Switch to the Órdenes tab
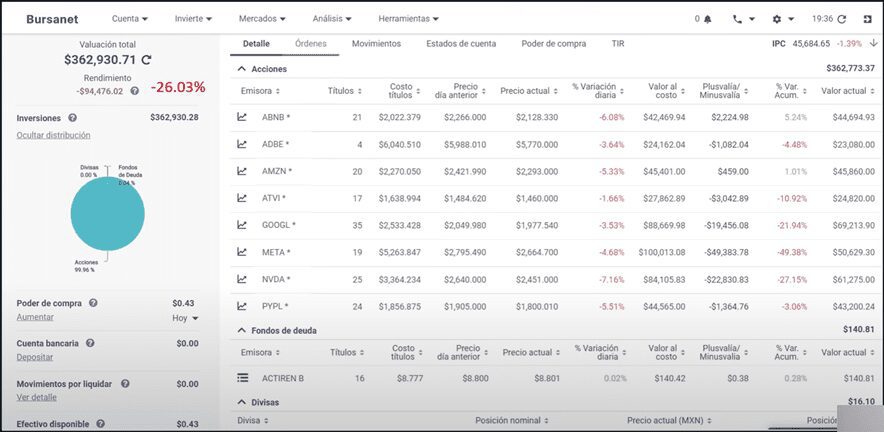Viewport: 884px width, 432px height. pos(310,44)
